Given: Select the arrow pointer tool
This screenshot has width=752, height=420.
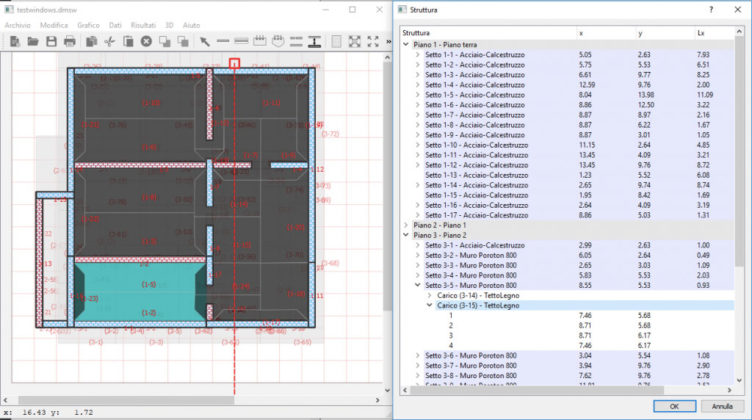Looking at the screenshot, I should coord(204,41).
